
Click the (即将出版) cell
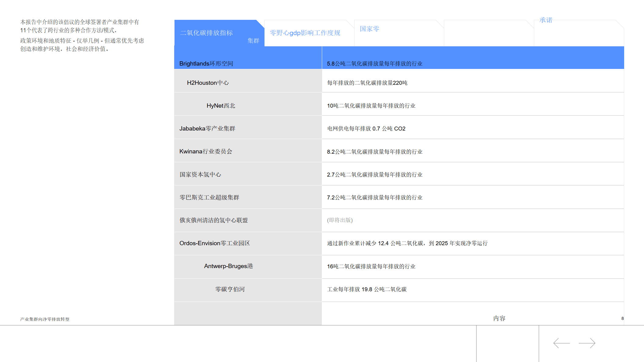click(473, 220)
